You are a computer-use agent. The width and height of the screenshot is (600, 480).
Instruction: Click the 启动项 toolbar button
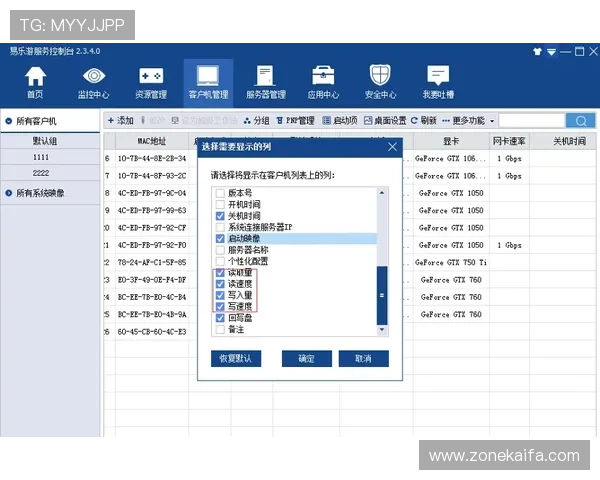(339, 121)
